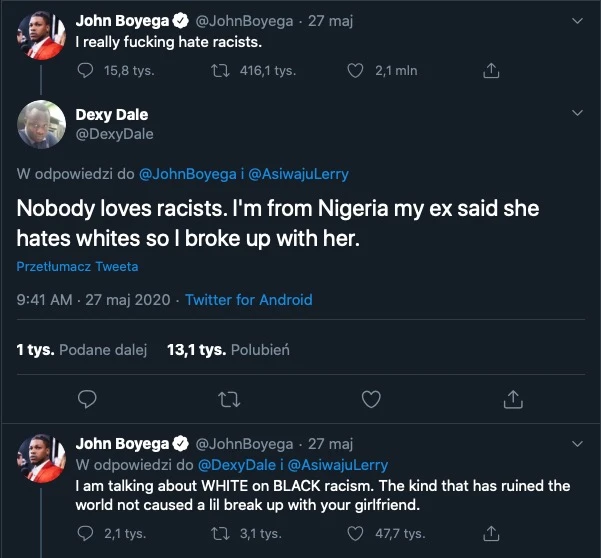Retweet Dexy Dale's tweet
This screenshot has width=601, height=558.
(x=229, y=399)
